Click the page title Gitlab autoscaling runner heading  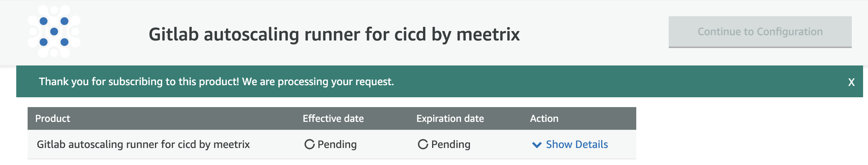point(334,34)
